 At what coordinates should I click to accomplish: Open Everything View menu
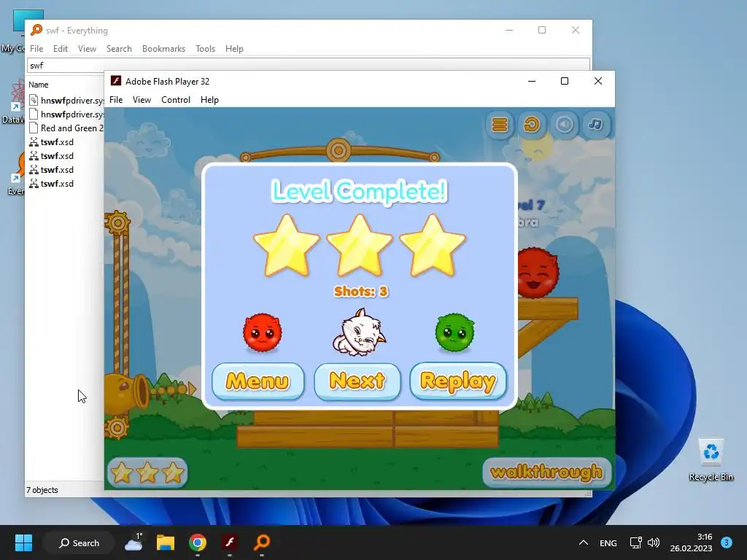pos(88,49)
